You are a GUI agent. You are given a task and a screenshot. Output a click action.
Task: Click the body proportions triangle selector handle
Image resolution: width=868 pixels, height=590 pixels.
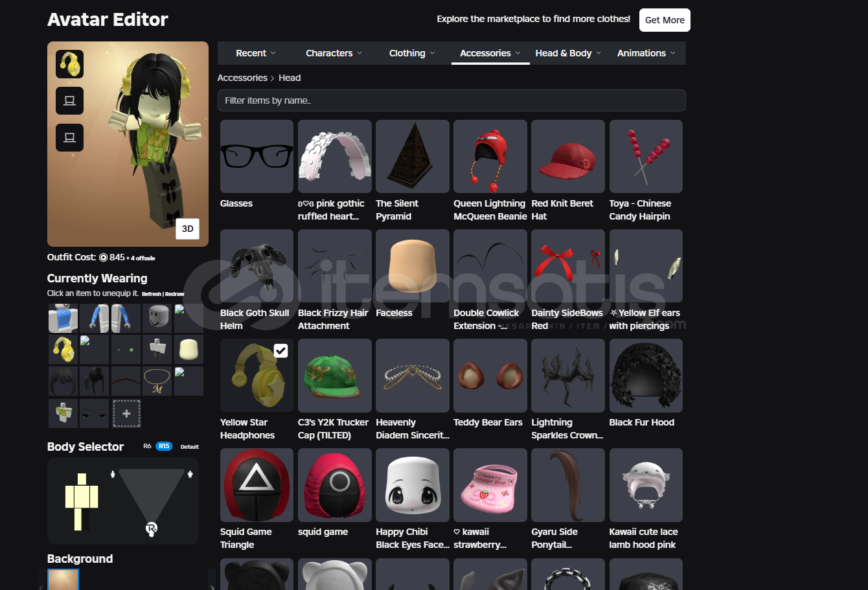coord(151,530)
